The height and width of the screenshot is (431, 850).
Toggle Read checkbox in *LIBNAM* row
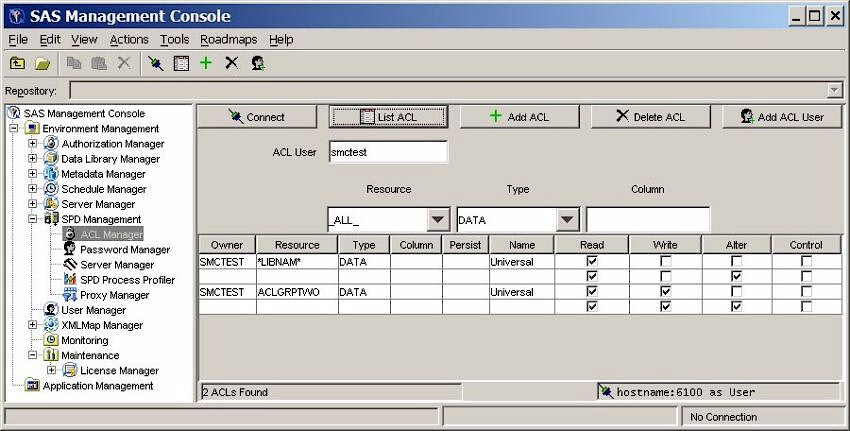tap(592, 261)
